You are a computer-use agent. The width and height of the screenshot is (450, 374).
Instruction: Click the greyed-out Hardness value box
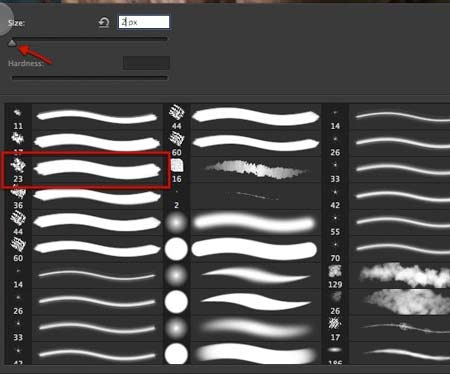[x=146, y=63]
